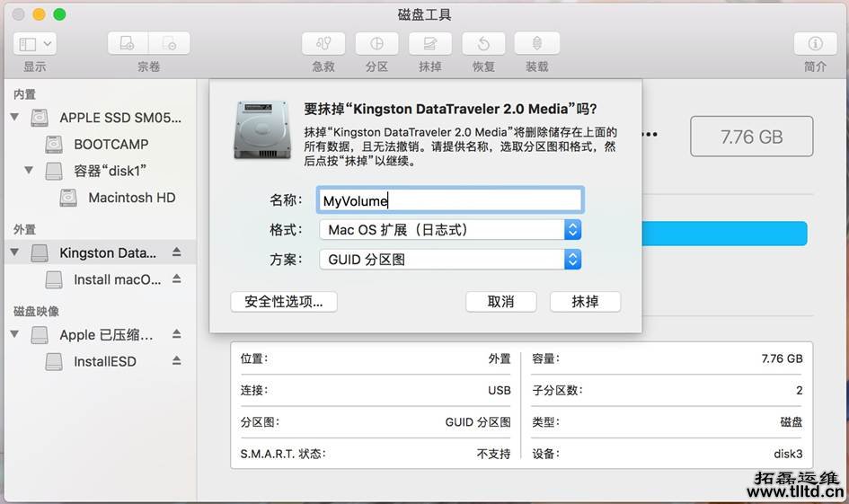Viewport: 849px width, 504px height.
Task: Open the 显示 view options button
Action: 35,44
